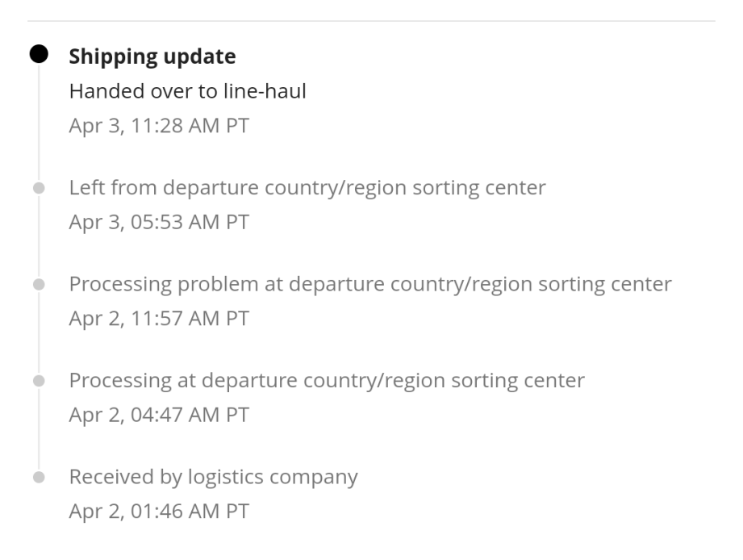
Task: Click the 'Apr 2, 01:46 AM PT' timestamp
Action: click(159, 512)
